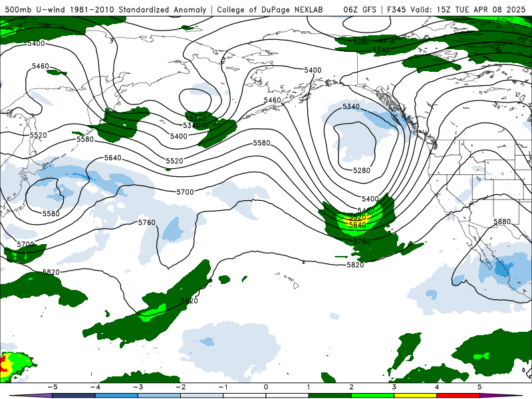
Task: Click the dark navy swatch in the color bar
Action: pyautogui.click(x=74, y=396)
